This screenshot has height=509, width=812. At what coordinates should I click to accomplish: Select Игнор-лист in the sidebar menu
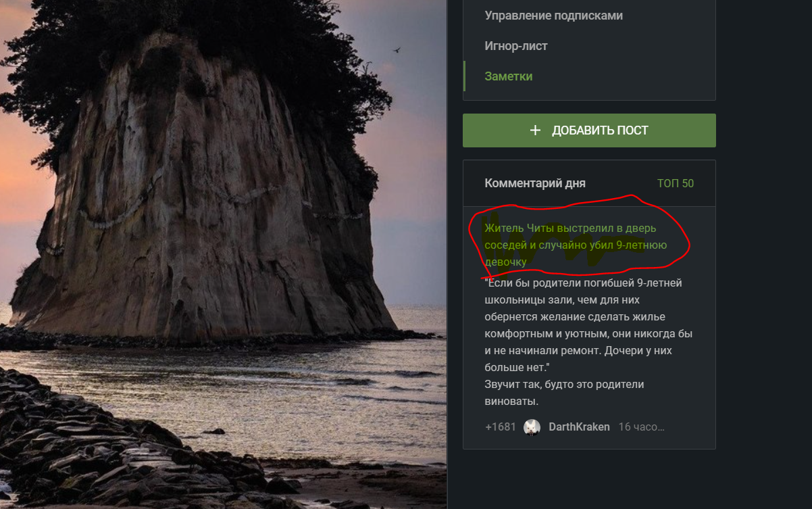point(516,46)
